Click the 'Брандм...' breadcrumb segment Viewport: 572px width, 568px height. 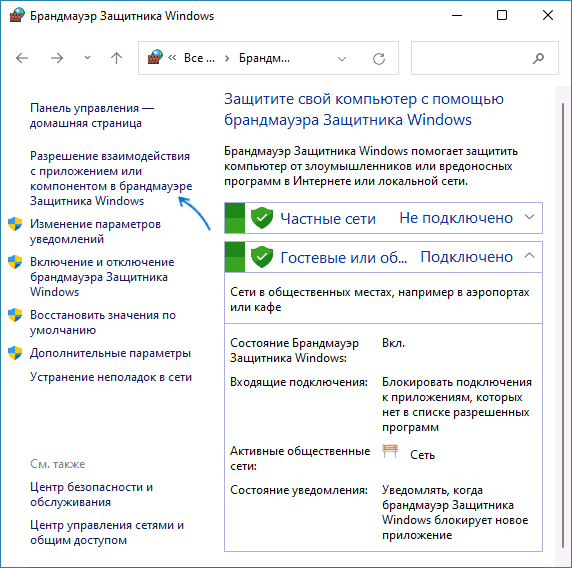coord(264,58)
